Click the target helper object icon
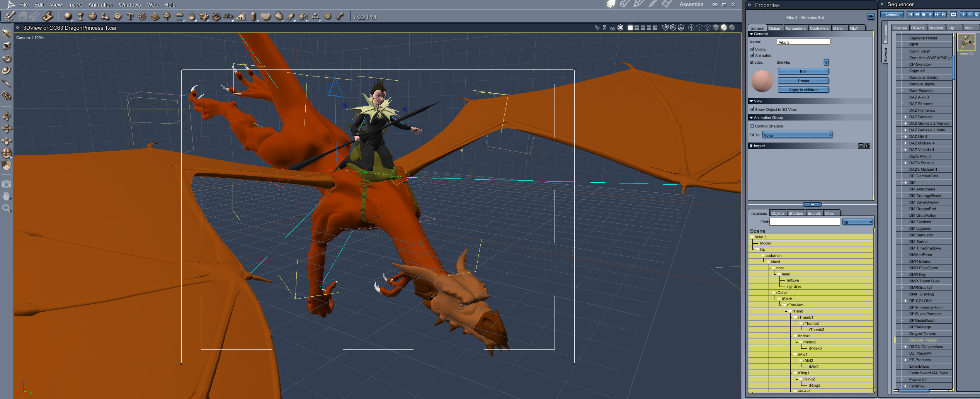The image size is (980, 399). [328, 16]
